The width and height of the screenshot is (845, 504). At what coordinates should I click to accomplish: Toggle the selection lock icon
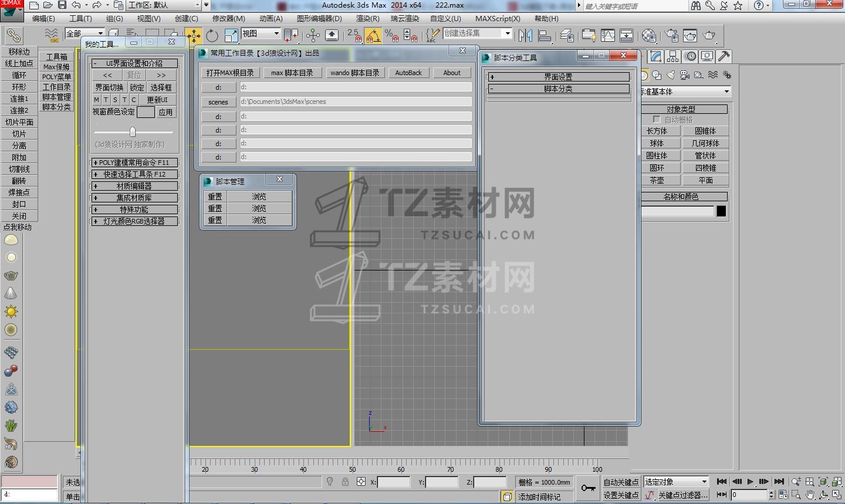click(x=345, y=482)
